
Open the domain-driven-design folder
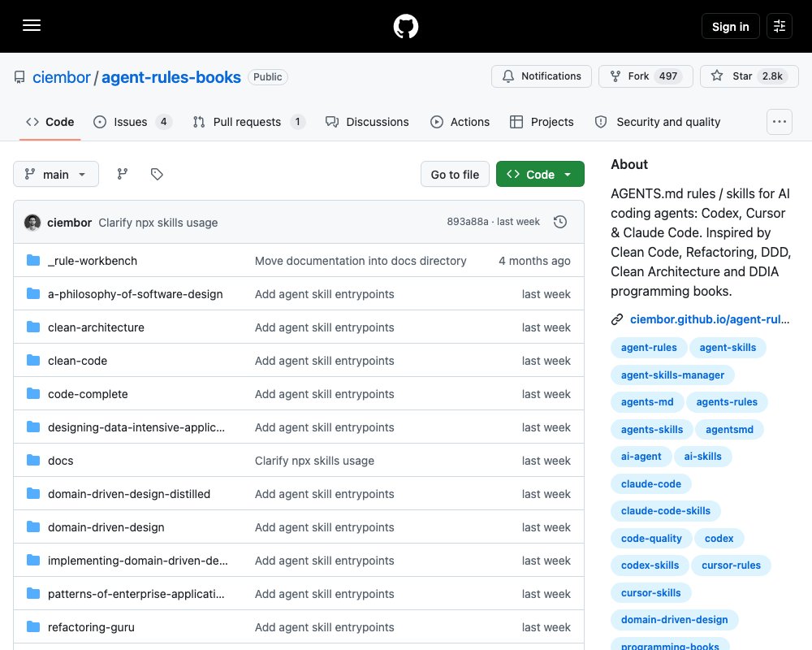coord(106,527)
